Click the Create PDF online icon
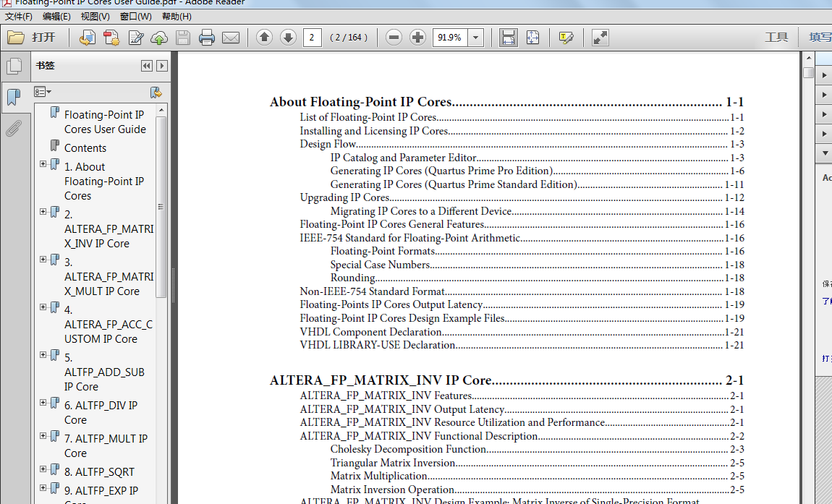The width and height of the screenshot is (832, 504). [87, 37]
